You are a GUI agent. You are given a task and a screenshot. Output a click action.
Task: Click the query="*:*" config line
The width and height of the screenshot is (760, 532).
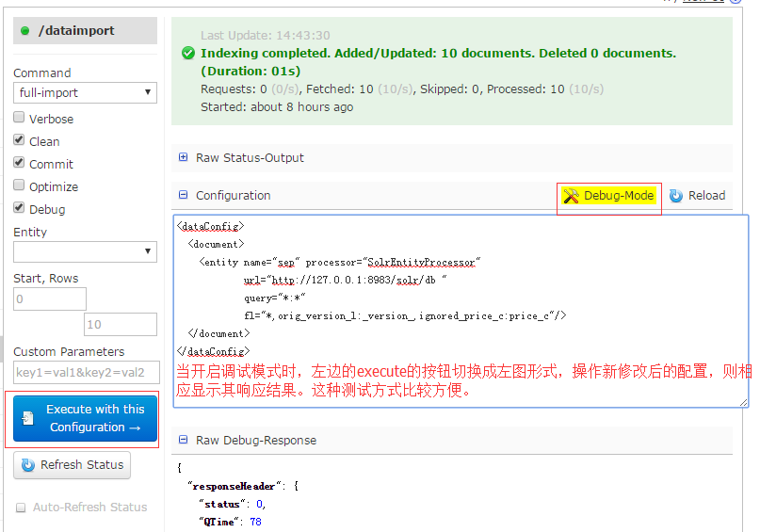point(275,298)
